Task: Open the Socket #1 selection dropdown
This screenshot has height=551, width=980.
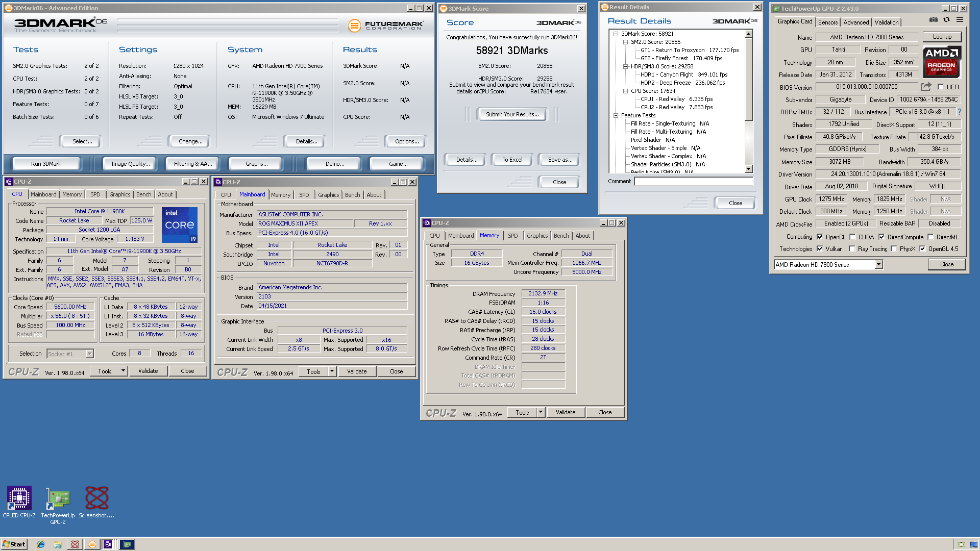Action: pyautogui.click(x=89, y=354)
